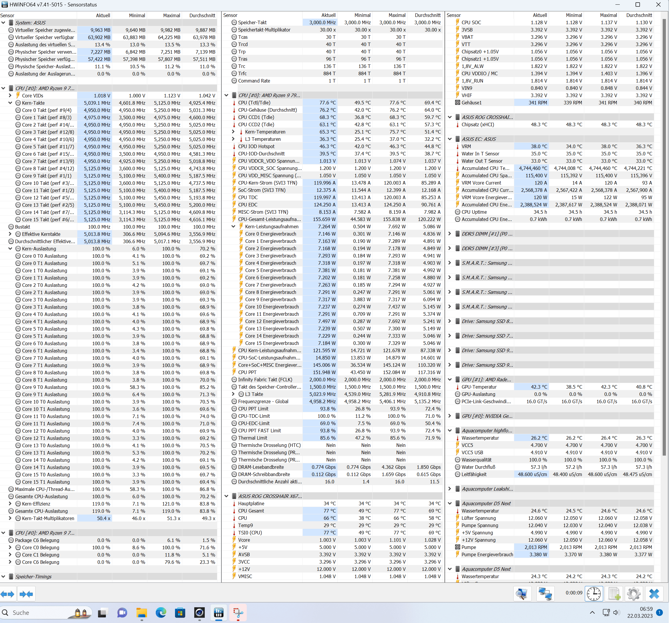Click the left pane Sensor column header
This screenshot has width=672, height=623.
pos(38,15)
